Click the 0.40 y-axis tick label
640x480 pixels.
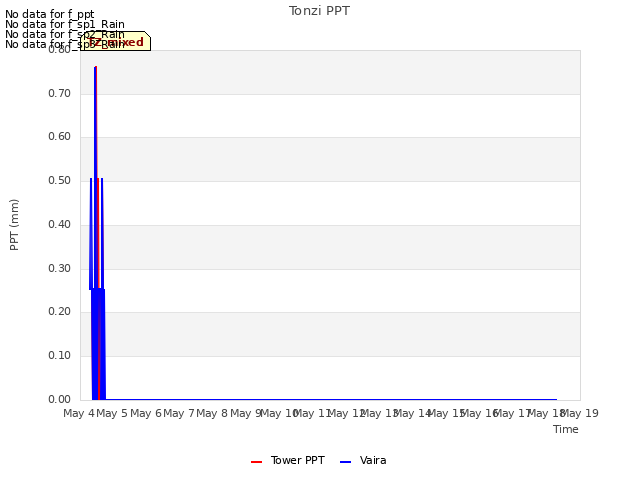click(59, 224)
